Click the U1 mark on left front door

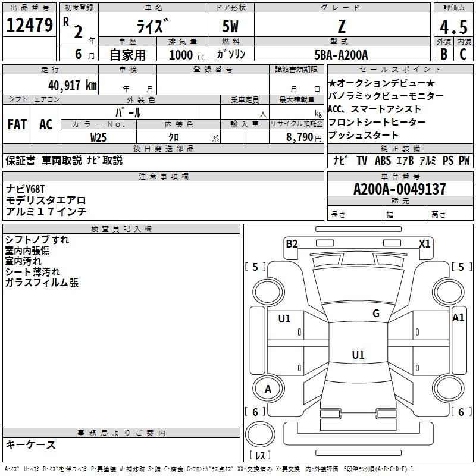[284, 318]
